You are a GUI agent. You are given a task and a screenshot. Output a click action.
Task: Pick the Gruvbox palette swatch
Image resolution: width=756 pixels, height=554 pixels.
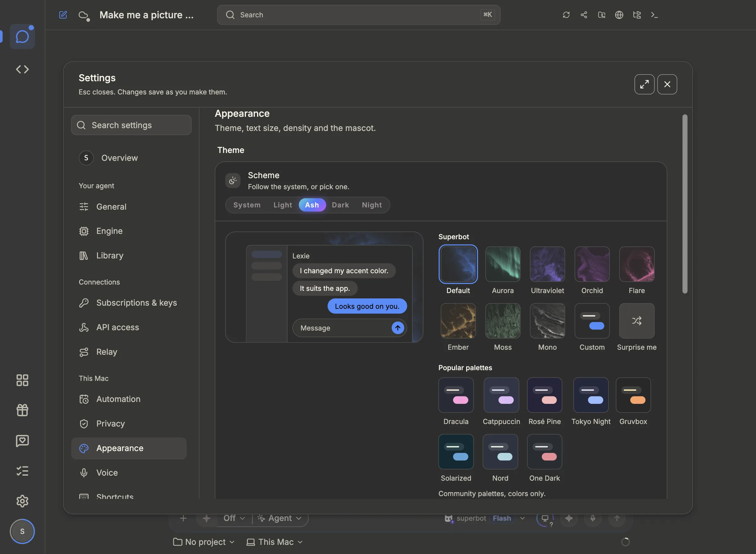click(633, 395)
